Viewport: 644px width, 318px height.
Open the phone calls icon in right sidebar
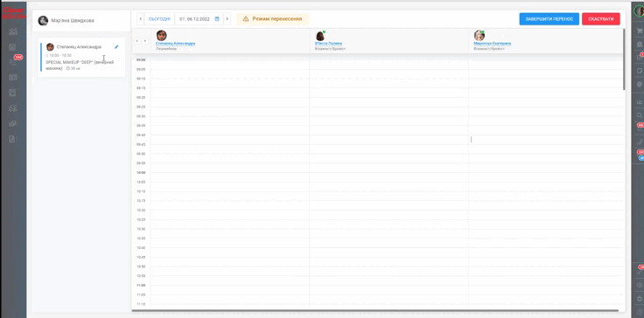[640, 142]
